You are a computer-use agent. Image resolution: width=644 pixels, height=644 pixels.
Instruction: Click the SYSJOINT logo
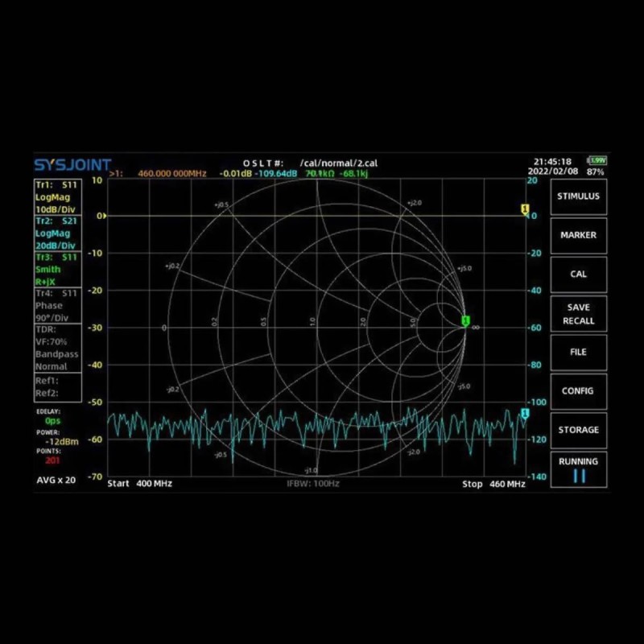click(72, 165)
